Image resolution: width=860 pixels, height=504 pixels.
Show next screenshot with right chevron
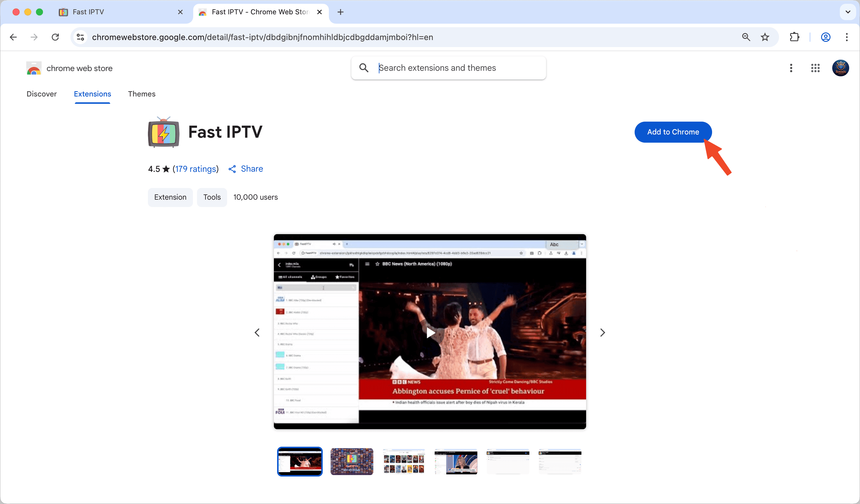point(603,333)
